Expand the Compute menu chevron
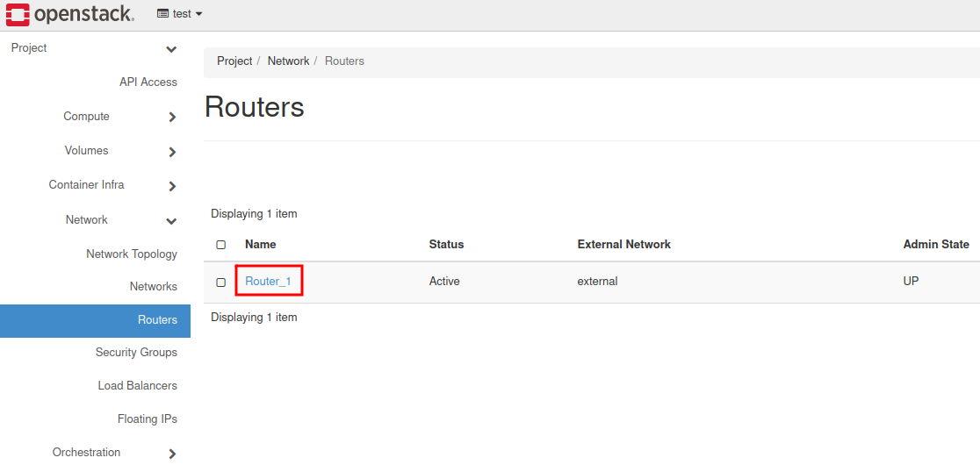Screen dimensions: 980x465 pos(172,118)
